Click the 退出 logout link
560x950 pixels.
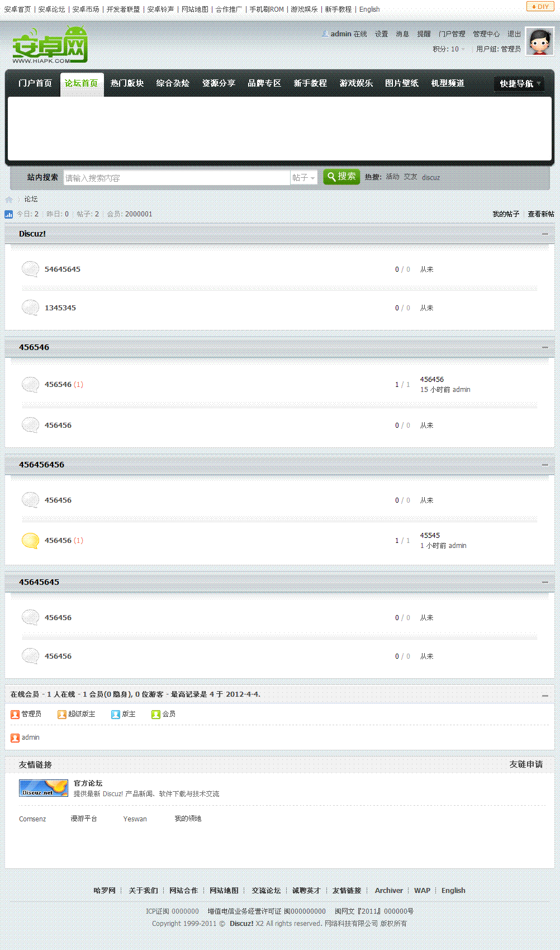coord(514,34)
